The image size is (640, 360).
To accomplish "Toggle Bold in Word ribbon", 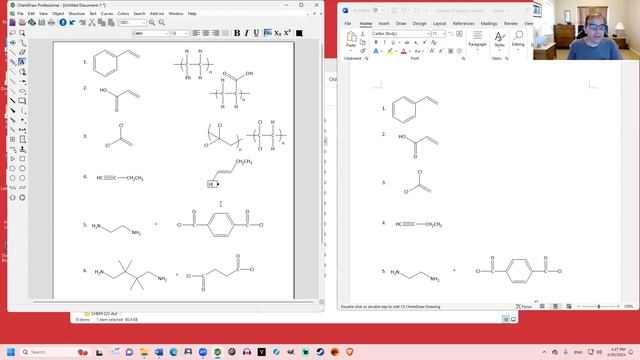I will tap(376, 42).
